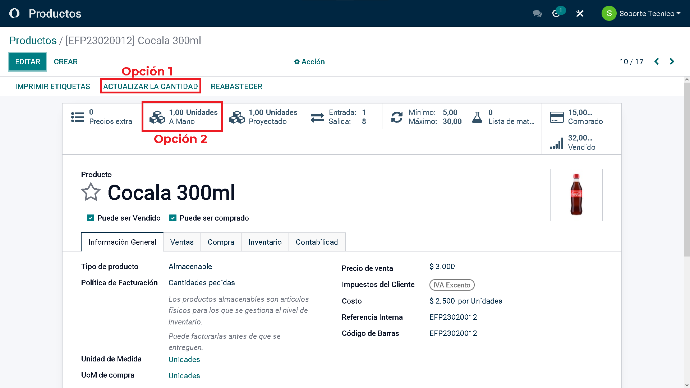This screenshot has width=690, height=388.
Task: Open the Acción dropdown menu
Action: [309, 62]
